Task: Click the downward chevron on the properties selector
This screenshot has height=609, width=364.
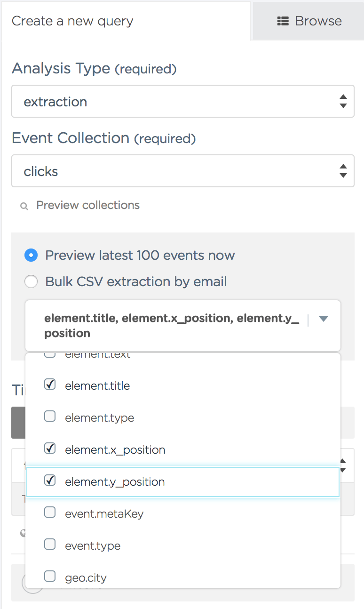Action: [323, 319]
